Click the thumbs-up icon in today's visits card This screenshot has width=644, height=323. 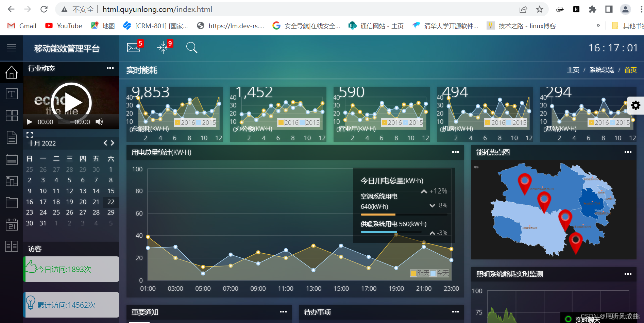(x=31, y=267)
